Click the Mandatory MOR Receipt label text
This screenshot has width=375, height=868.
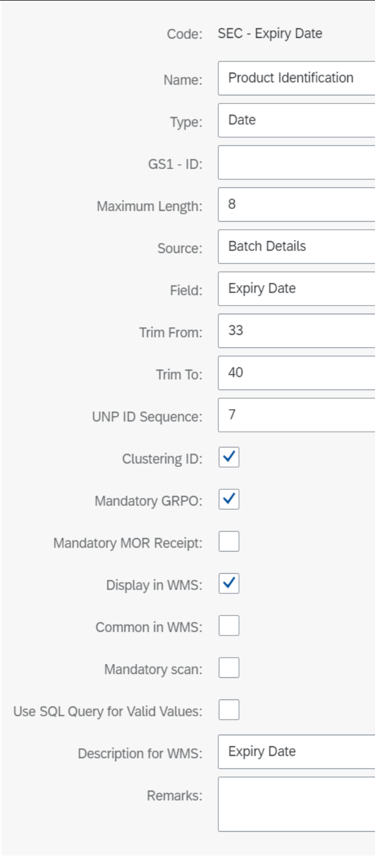128,543
